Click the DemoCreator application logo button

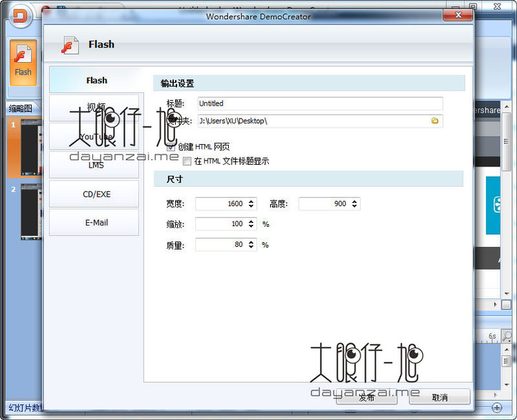pos(21,17)
